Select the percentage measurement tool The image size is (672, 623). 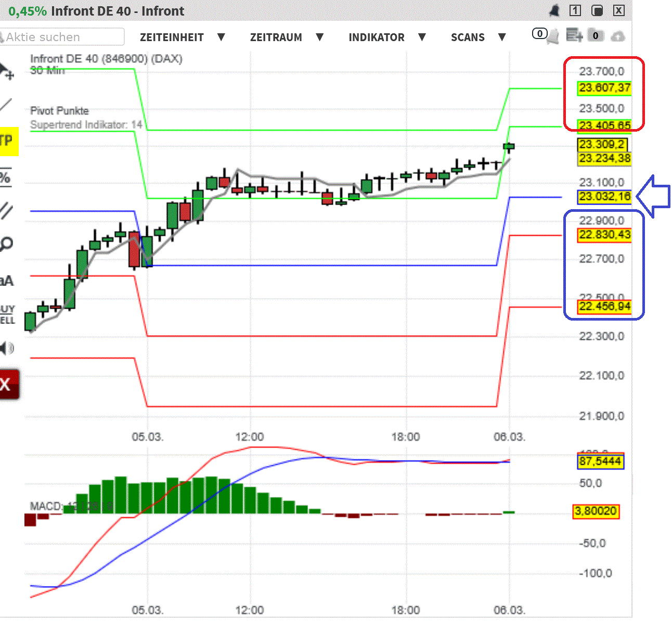[7, 177]
